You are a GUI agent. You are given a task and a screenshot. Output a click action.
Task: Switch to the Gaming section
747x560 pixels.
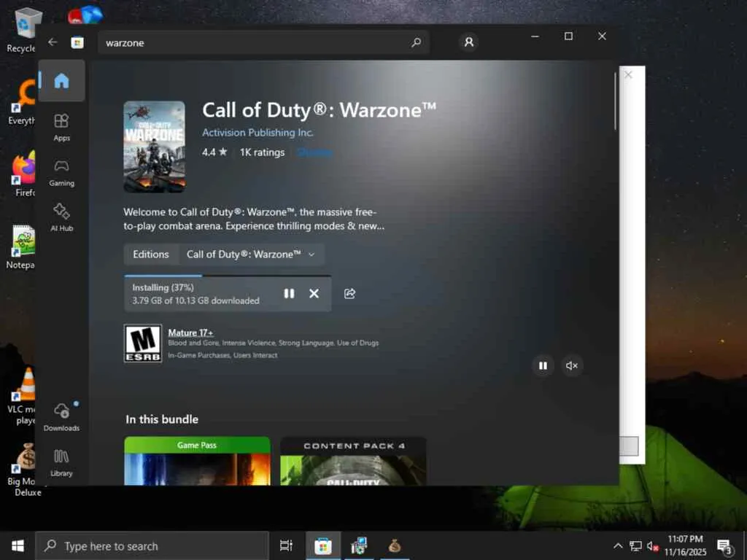click(61, 173)
